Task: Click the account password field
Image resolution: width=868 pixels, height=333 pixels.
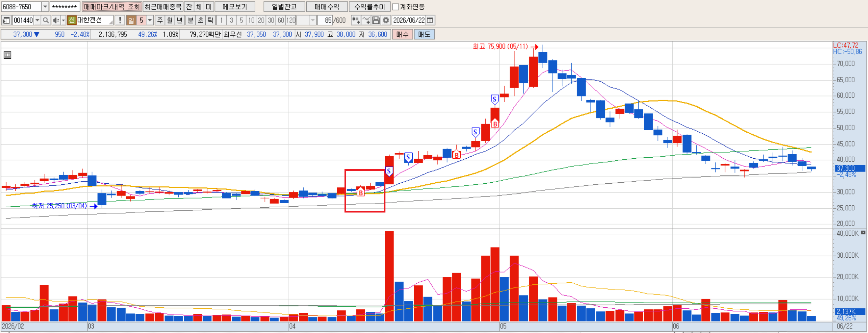Action: click(65, 7)
